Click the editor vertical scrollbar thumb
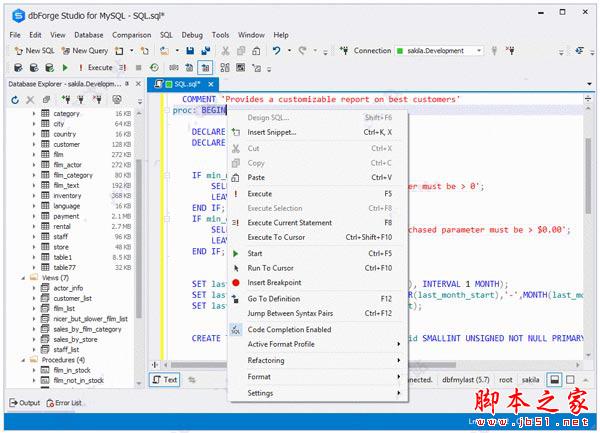 coord(588,175)
